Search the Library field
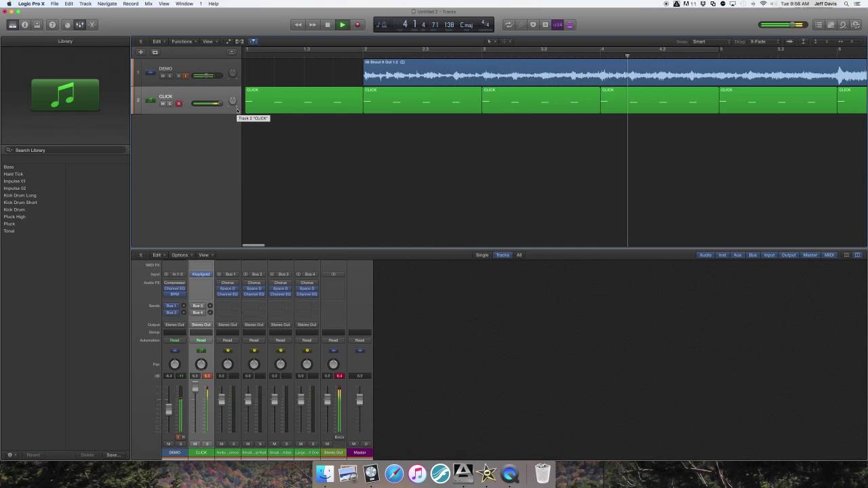This screenshot has width=868, height=488. 66,150
